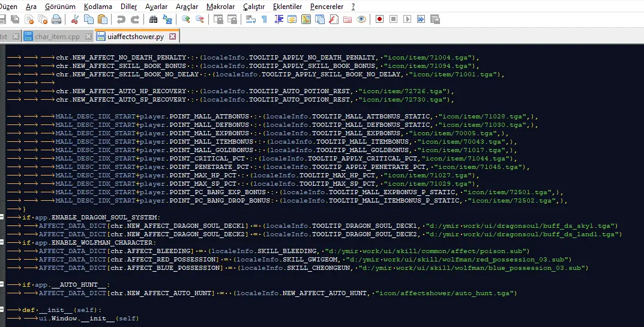Open the Ayarlar menu
The width and height of the screenshot is (644, 327).
(x=157, y=7)
